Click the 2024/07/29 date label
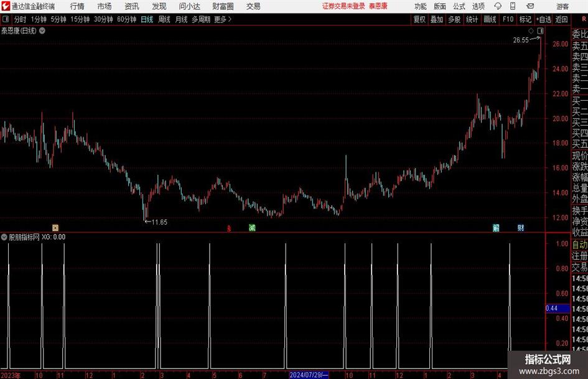588x379 pixels. (x=309, y=375)
